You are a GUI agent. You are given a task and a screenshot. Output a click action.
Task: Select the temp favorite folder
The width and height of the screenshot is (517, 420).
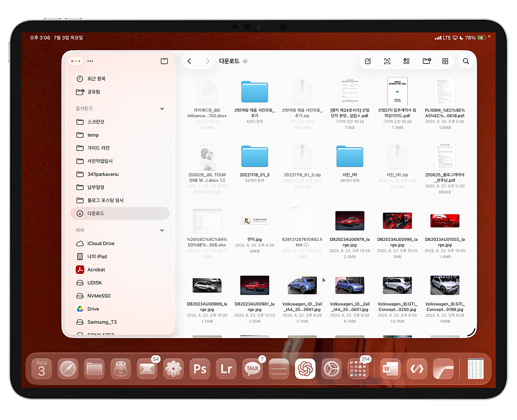(120, 135)
